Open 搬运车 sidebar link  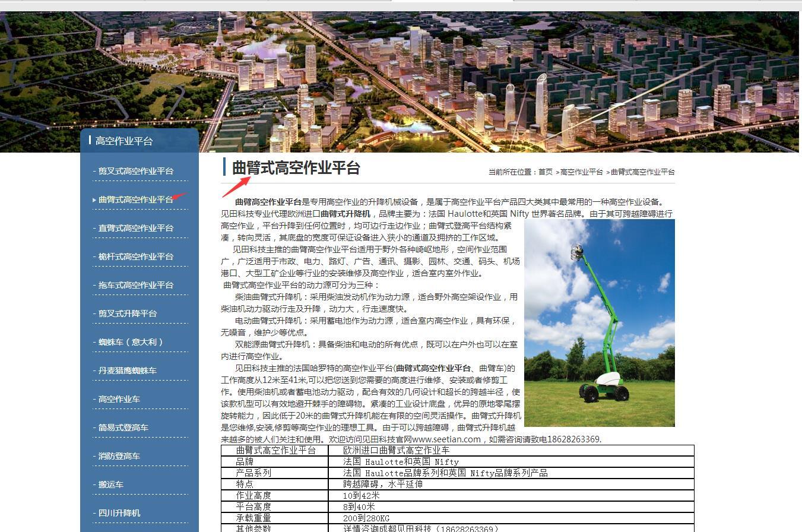tap(111, 484)
